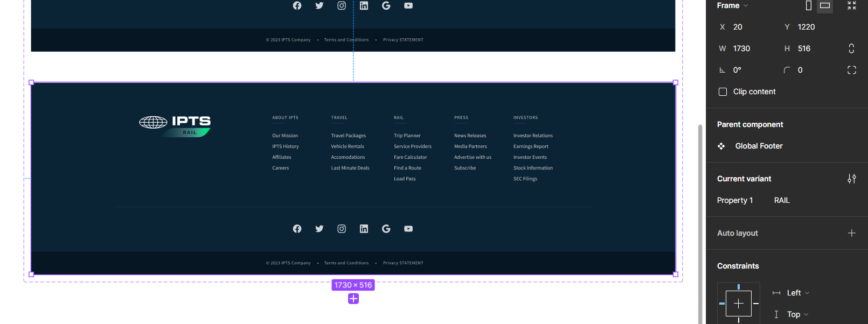
Task: Click the LinkedIn icon in the selected footer
Action: tap(364, 229)
